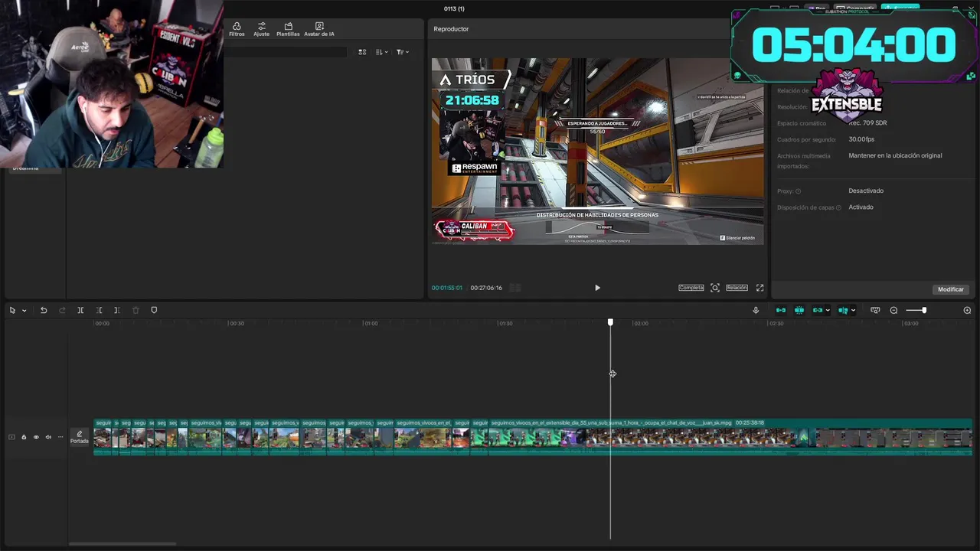Click the total duration 00:27:06:16

(x=486, y=288)
